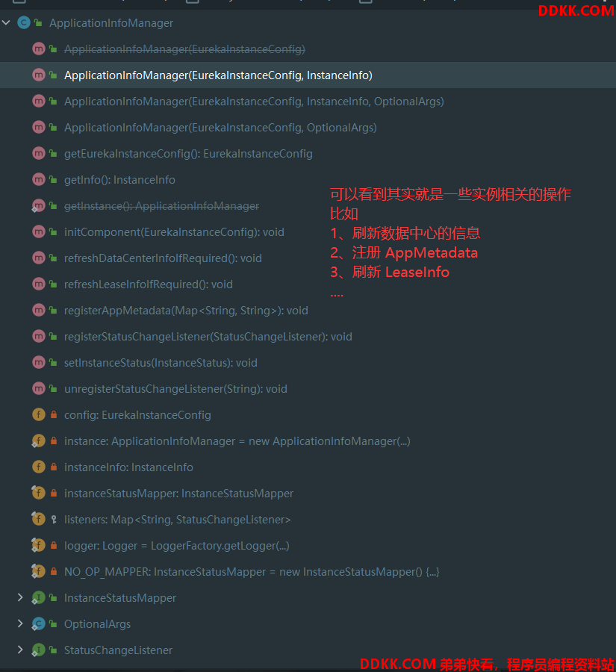Click field icon of listeners map

click(x=39, y=520)
